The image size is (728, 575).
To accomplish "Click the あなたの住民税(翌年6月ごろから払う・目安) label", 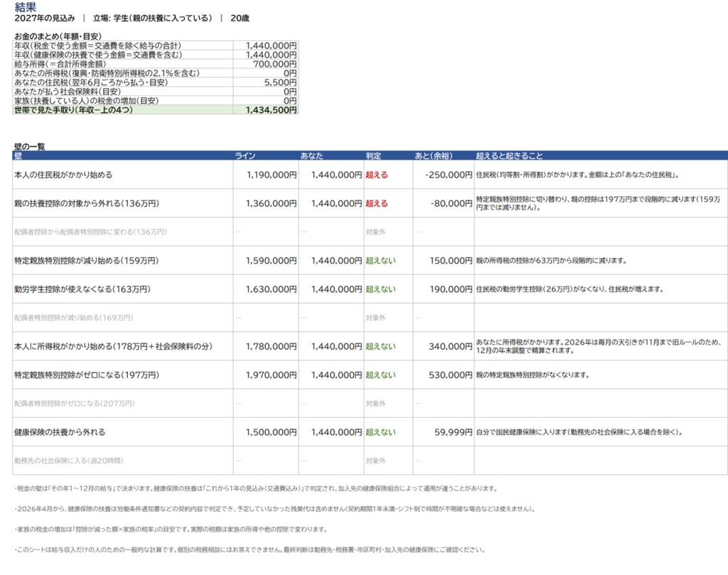I will click(x=91, y=82).
